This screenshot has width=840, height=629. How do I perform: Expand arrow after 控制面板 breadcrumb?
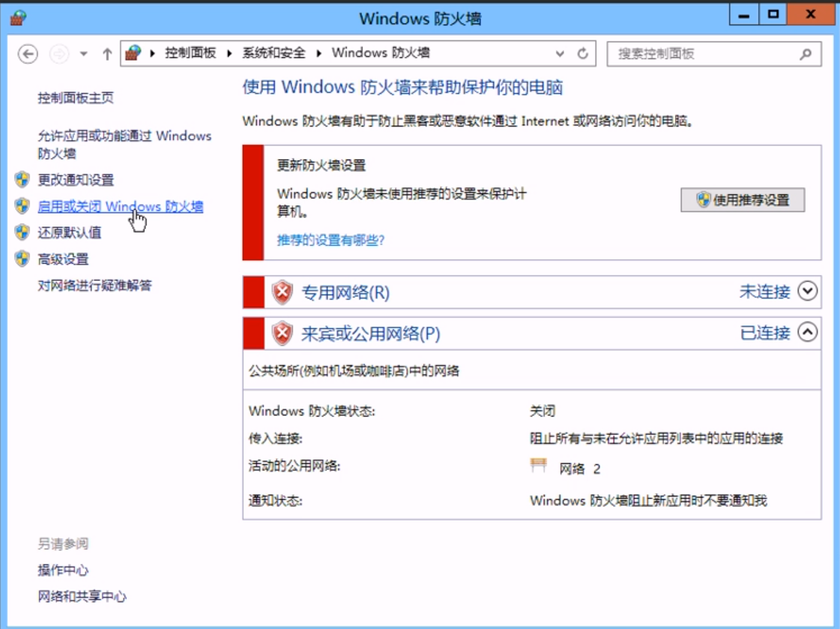[229, 53]
